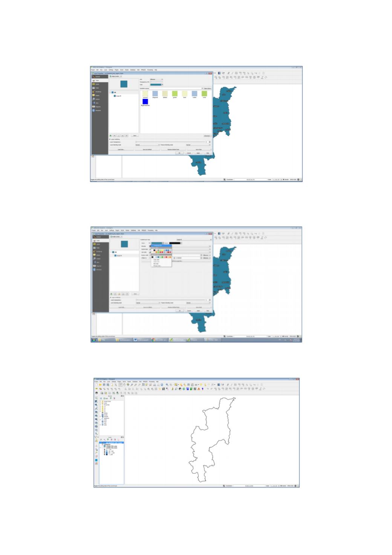This screenshot has width=392, height=555.
Task: Open the Millimeter unit dropdown above the symbol library
Action: [156, 79]
